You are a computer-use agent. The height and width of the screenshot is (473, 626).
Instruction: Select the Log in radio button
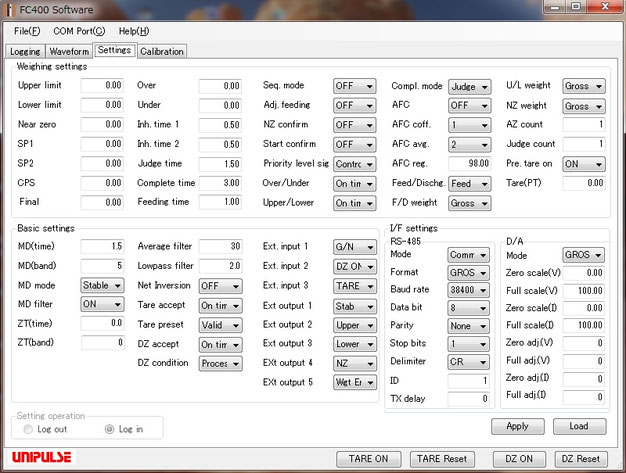[110, 429]
